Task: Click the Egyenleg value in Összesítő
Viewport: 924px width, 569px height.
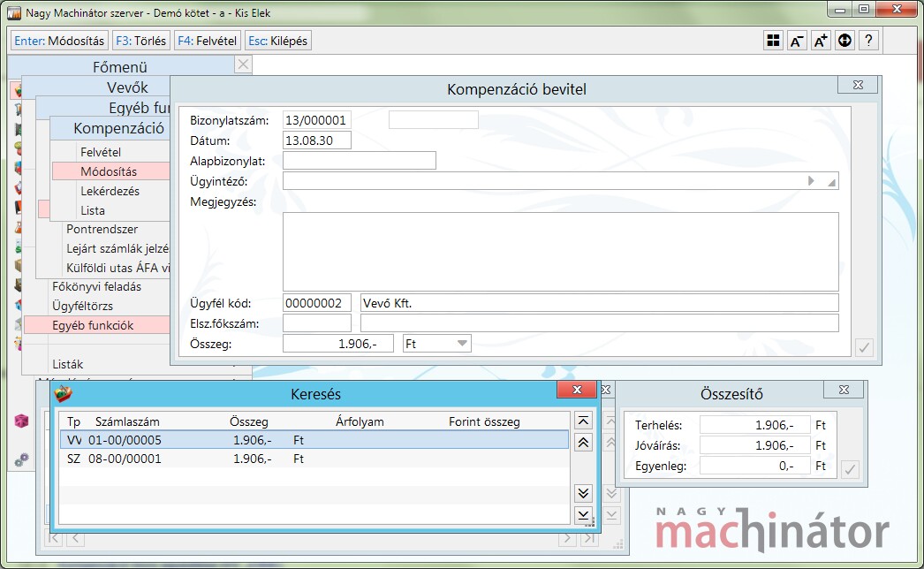Action: (754, 466)
